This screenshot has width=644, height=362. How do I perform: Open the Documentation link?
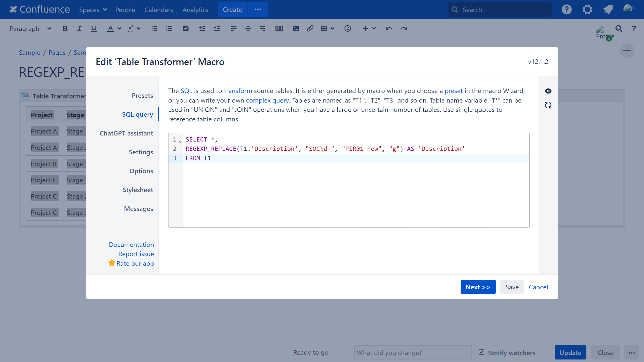click(131, 245)
